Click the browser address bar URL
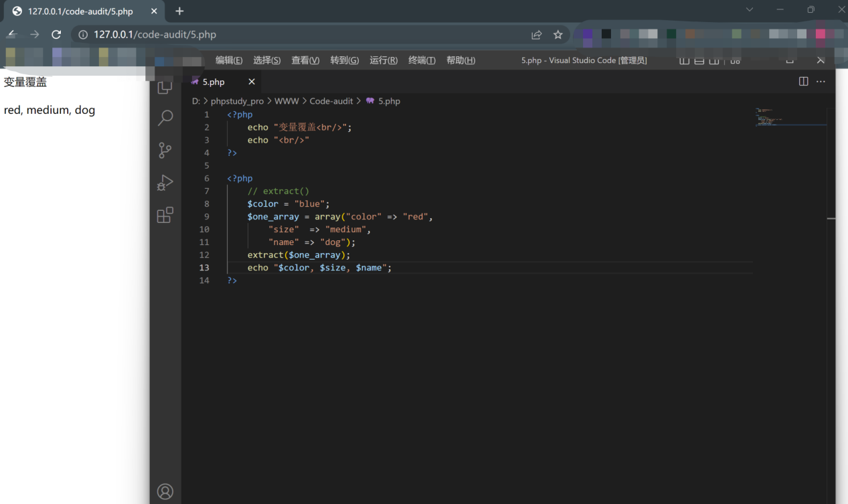848x504 pixels. click(155, 35)
